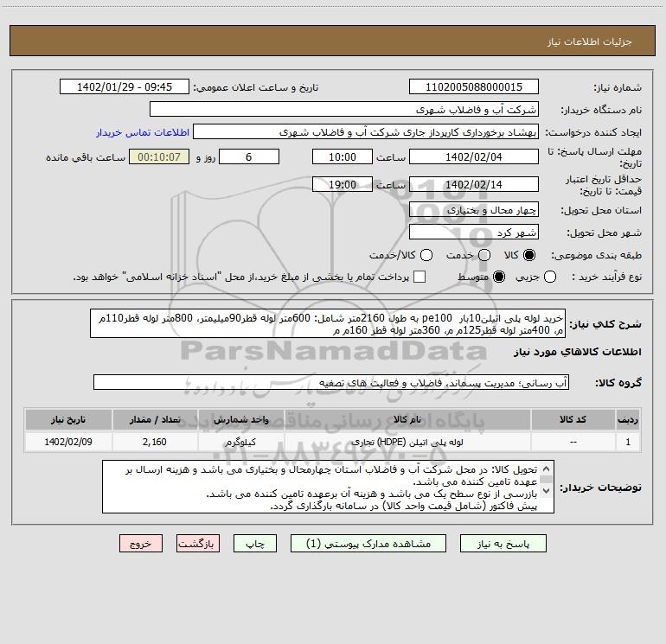Click the بازگشت back button

(x=198, y=544)
